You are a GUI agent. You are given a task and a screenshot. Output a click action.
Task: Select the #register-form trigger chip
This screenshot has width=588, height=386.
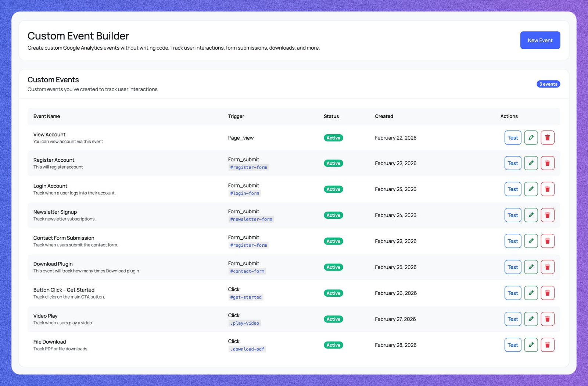tap(248, 167)
